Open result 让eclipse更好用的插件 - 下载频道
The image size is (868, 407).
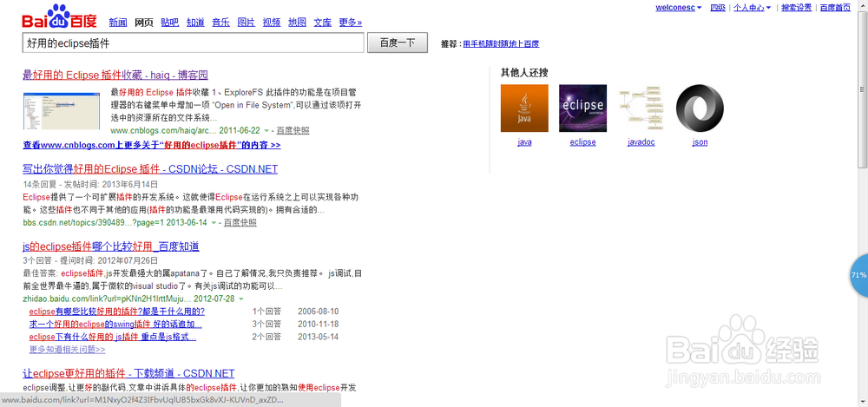pyautogui.click(x=128, y=374)
